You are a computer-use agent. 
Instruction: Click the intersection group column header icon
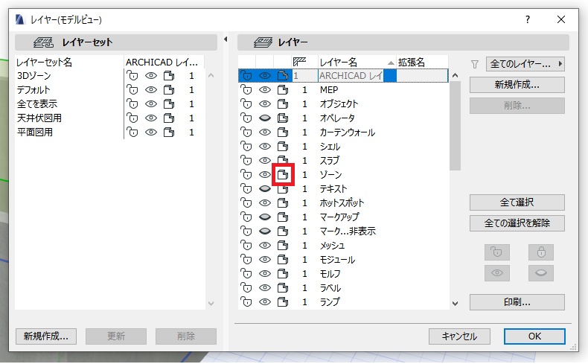coord(299,62)
